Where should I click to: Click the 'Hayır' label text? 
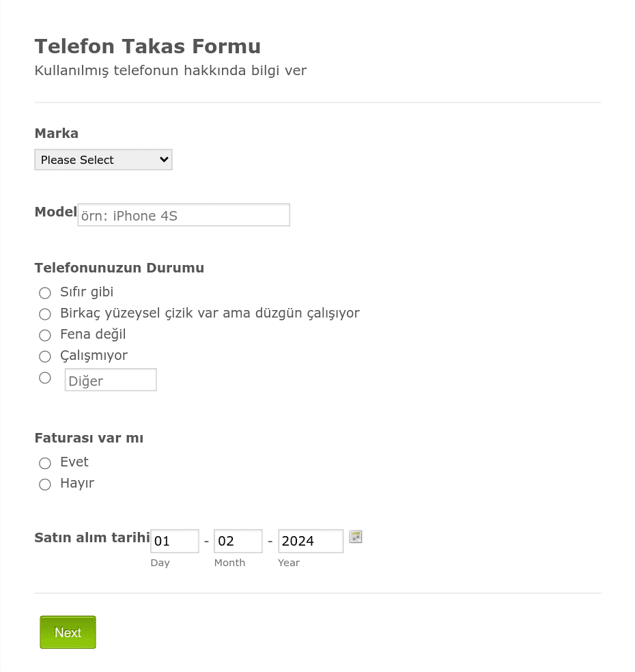point(77,484)
